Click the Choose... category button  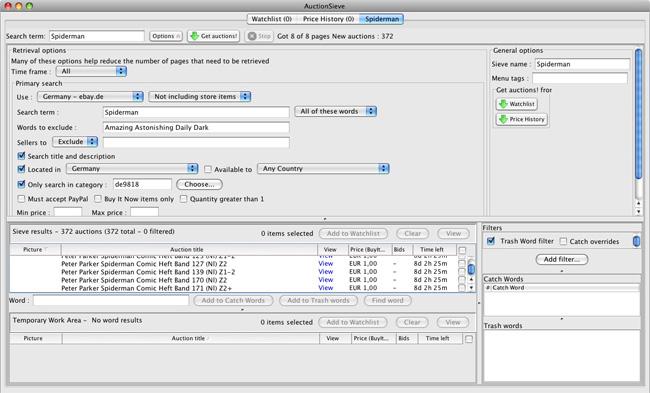point(199,184)
